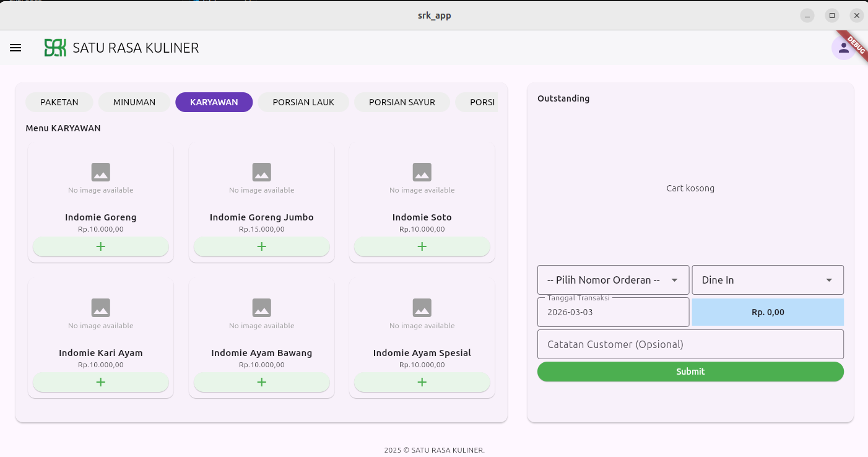The height and width of the screenshot is (457, 868).
Task: Add Indomie Ayam Spesial to cart
Action: [x=422, y=382]
